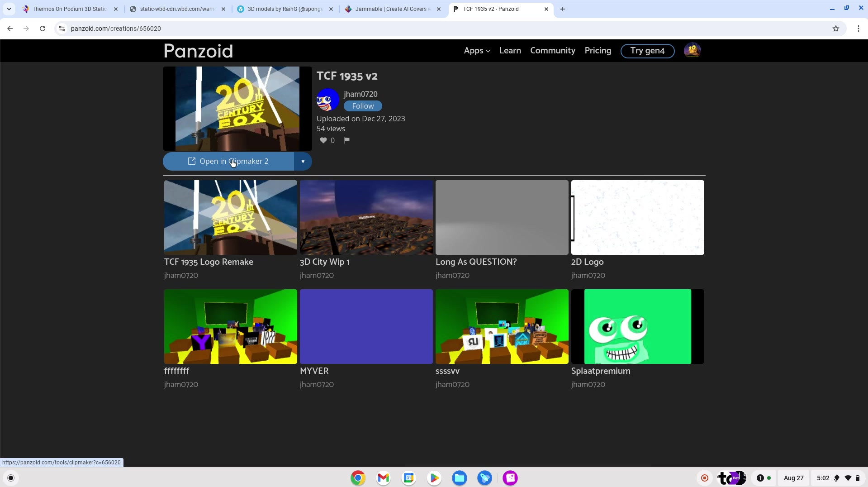Close the Thermos On Podium tab
Viewport: 868px width, 487px height.
tap(115, 9)
